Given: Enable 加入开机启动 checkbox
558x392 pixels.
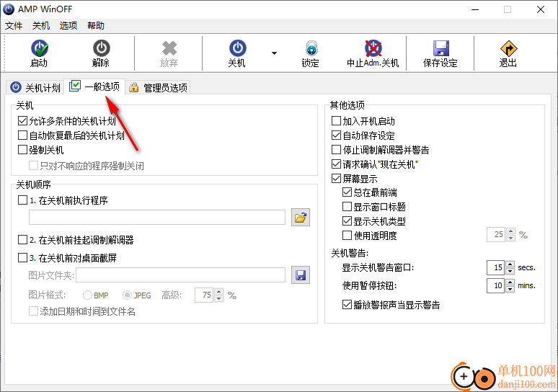Looking at the screenshot, I should pyautogui.click(x=336, y=121).
